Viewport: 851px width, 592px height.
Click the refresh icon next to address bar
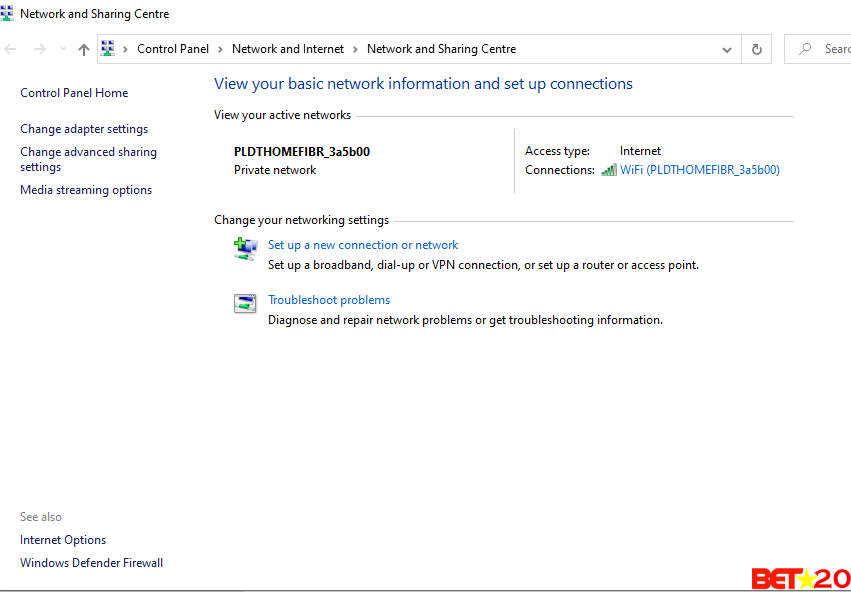click(757, 48)
